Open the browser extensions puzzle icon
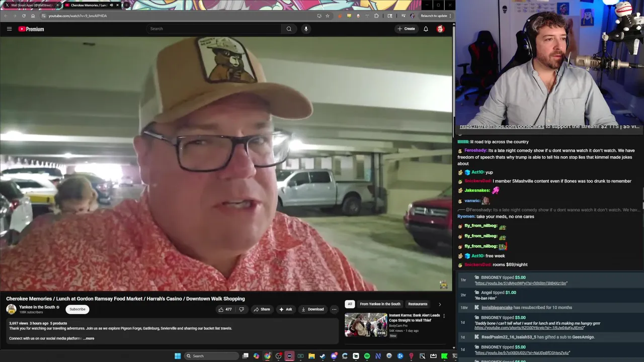Viewport: 644px width, 362px height. [x=376, y=16]
